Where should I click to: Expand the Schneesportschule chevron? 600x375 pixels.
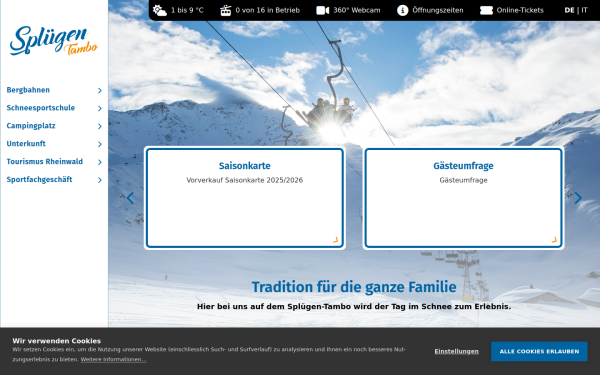point(99,108)
